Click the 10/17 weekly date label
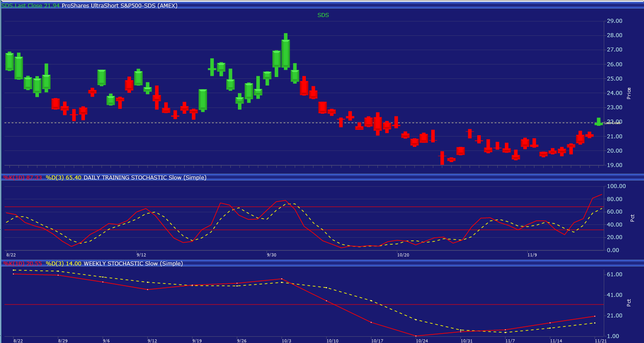The height and width of the screenshot is (343, 644). click(377, 341)
